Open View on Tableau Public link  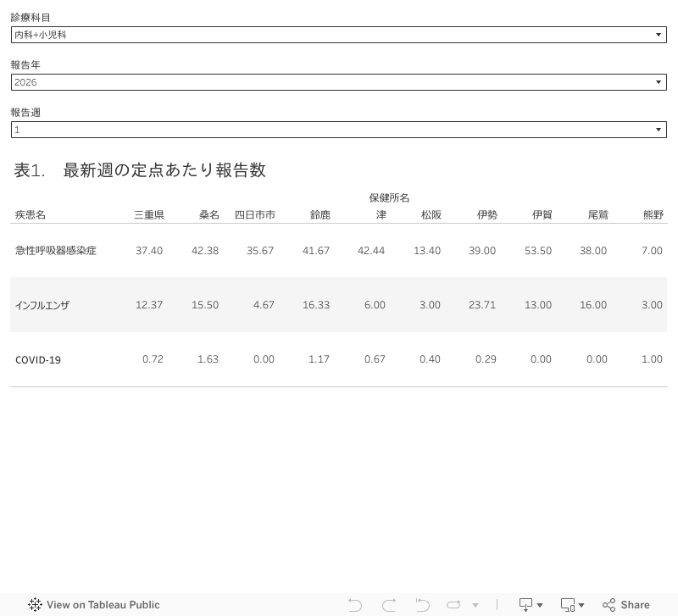coord(103,605)
